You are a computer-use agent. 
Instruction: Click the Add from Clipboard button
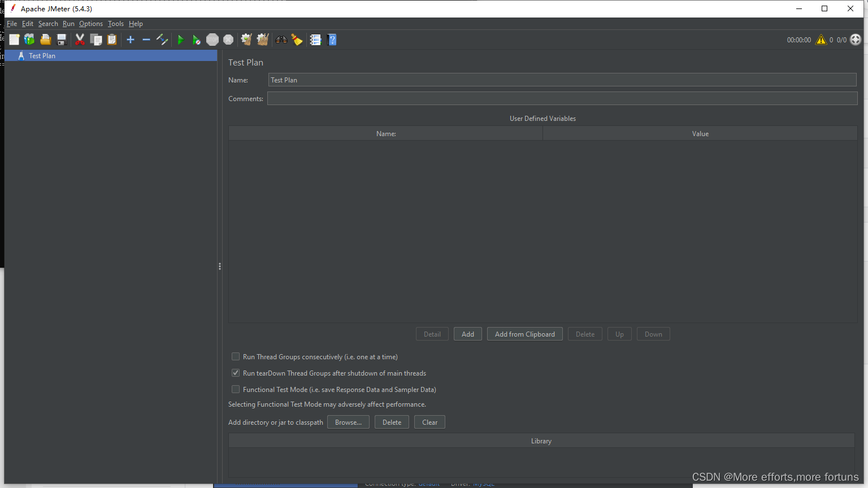click(525, 334)
